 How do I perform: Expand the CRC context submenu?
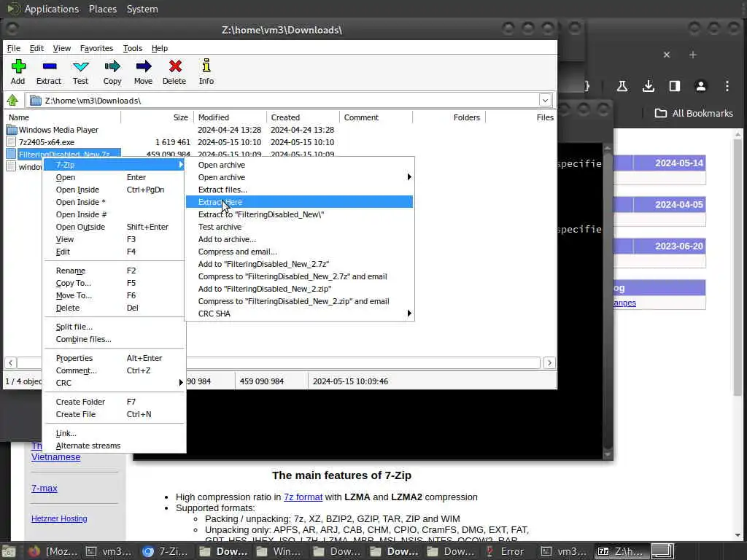(181, 382)
